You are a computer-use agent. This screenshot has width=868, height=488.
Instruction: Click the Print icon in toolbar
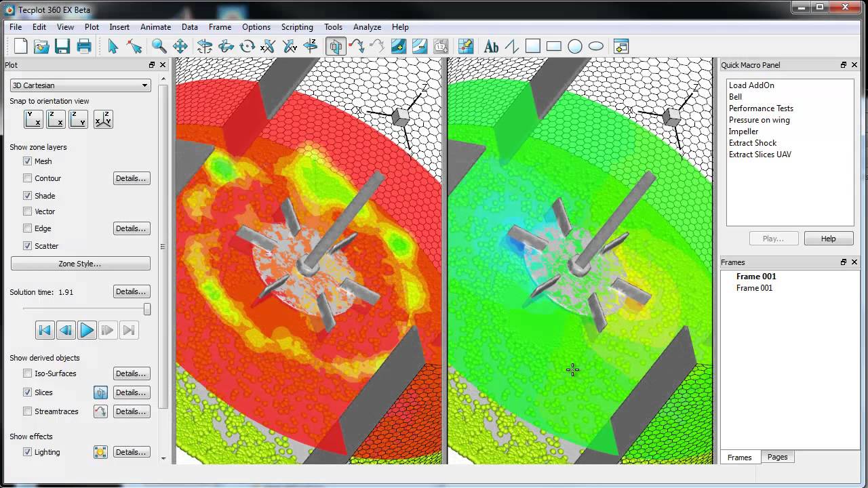(84, 46)
